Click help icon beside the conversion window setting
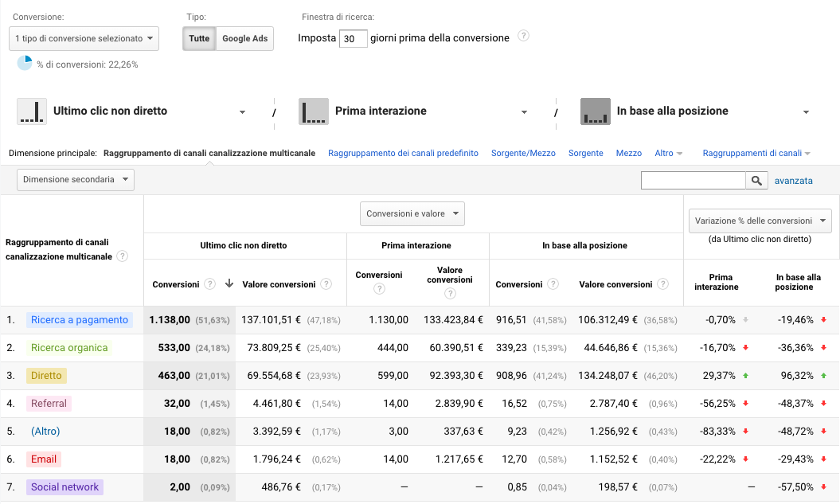The width and height of the screenshot is (840, 504). [523, 36]
